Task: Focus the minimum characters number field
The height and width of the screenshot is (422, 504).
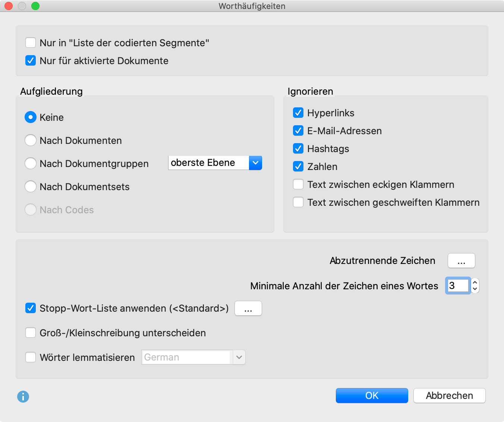Action: click(458, 286)
